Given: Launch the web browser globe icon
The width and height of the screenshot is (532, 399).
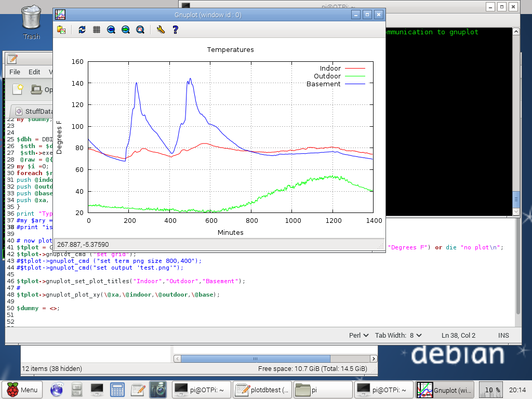Looking at the screenshot, I should tap(57, 390).
